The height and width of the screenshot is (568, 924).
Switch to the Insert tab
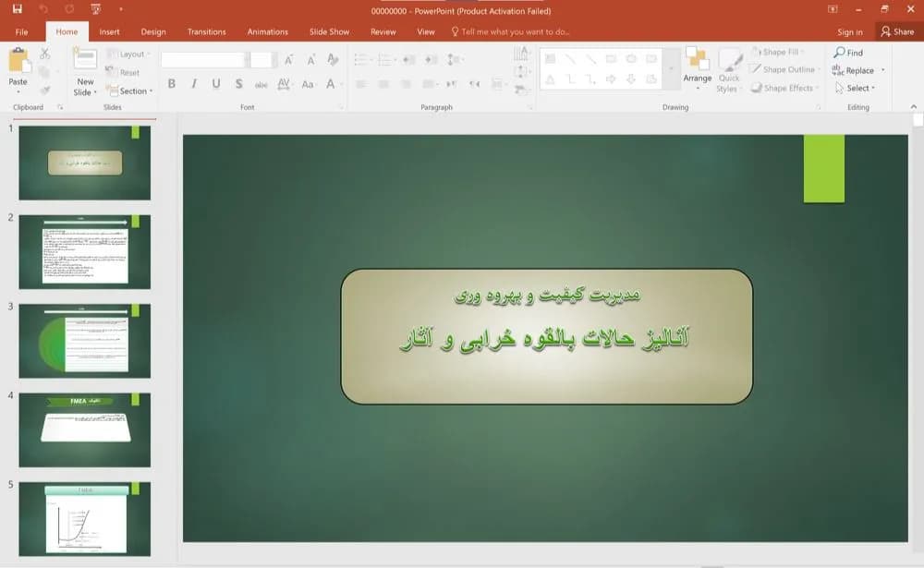109,31
